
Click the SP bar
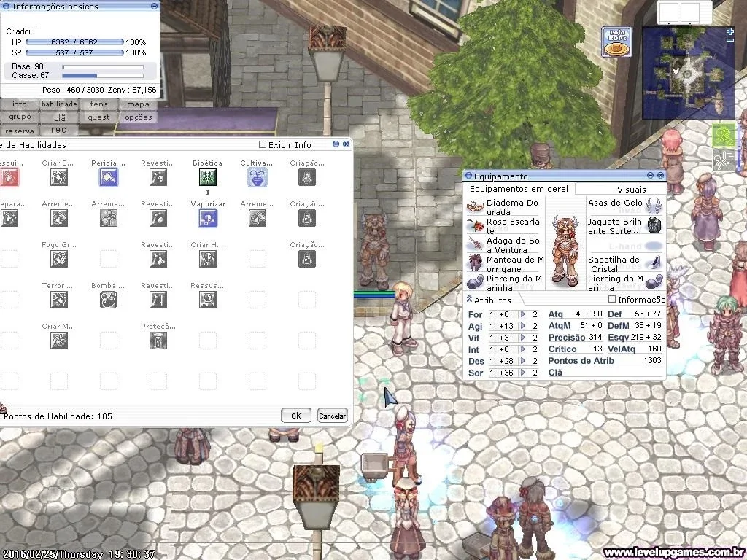pyautogui.click(x=74, y=52)
